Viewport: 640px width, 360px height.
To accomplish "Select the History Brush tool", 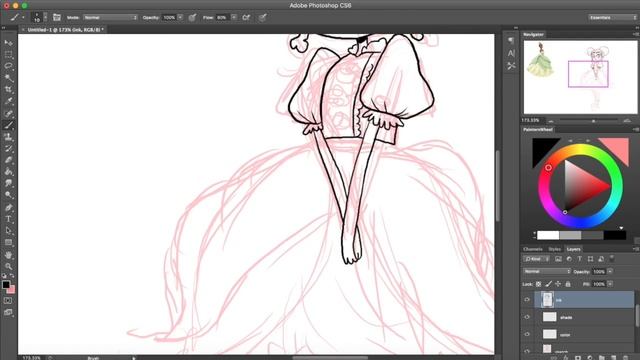I will [x=8, y=149].
